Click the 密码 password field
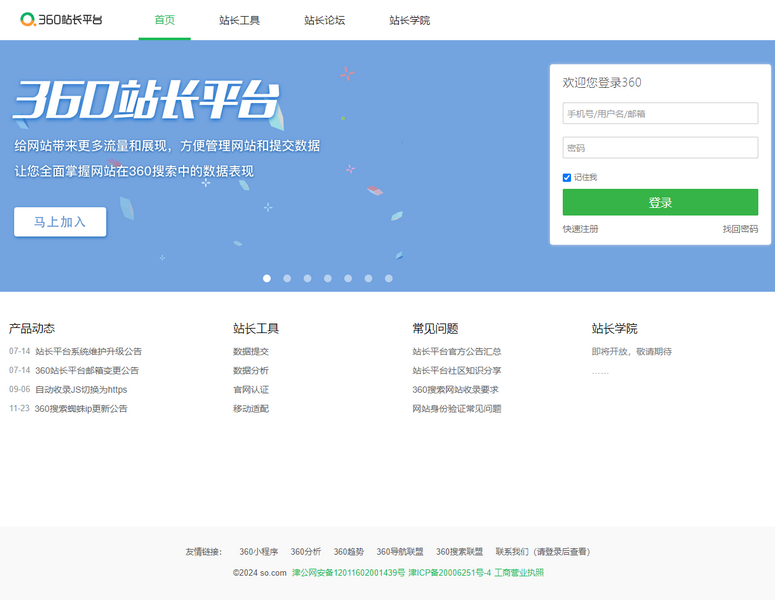Screen dimensions: 775x600 pos(660,148)
